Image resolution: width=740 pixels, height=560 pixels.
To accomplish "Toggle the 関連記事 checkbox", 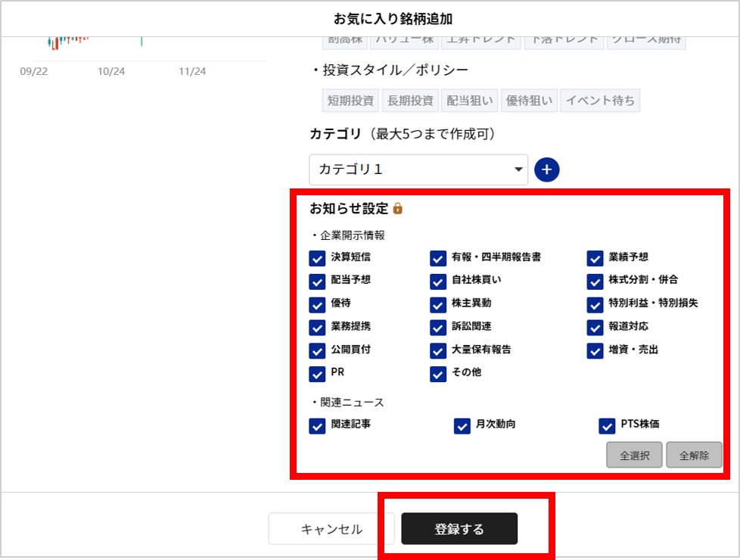I will (317, 425).
